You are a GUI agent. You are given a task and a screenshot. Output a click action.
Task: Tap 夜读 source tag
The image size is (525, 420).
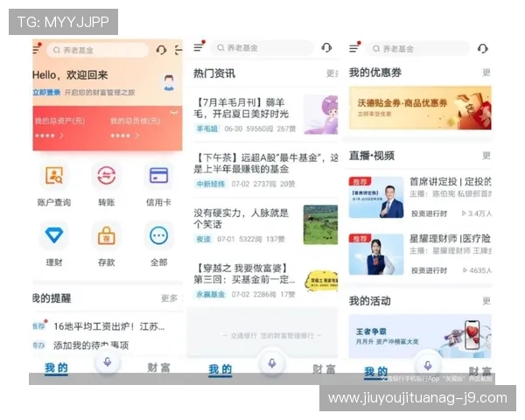203,239
